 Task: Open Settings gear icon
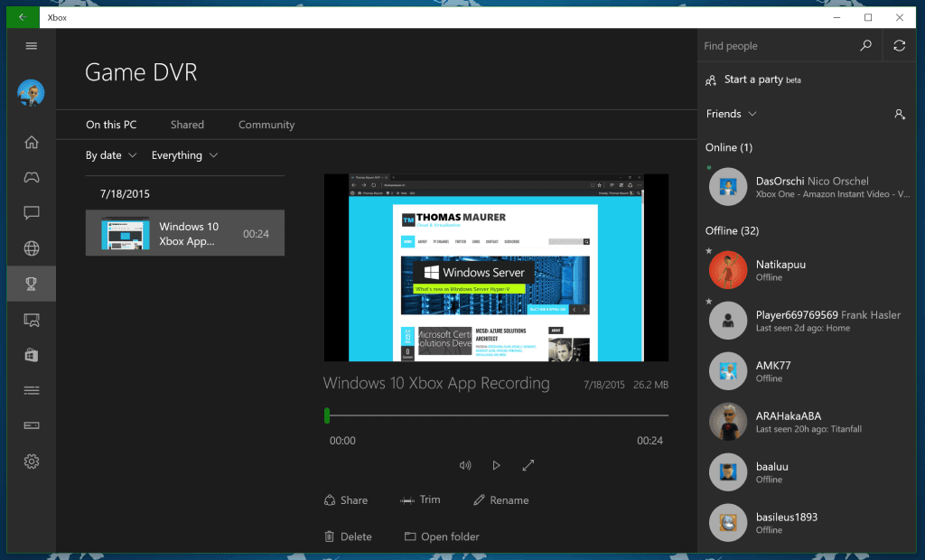[32, 462]
